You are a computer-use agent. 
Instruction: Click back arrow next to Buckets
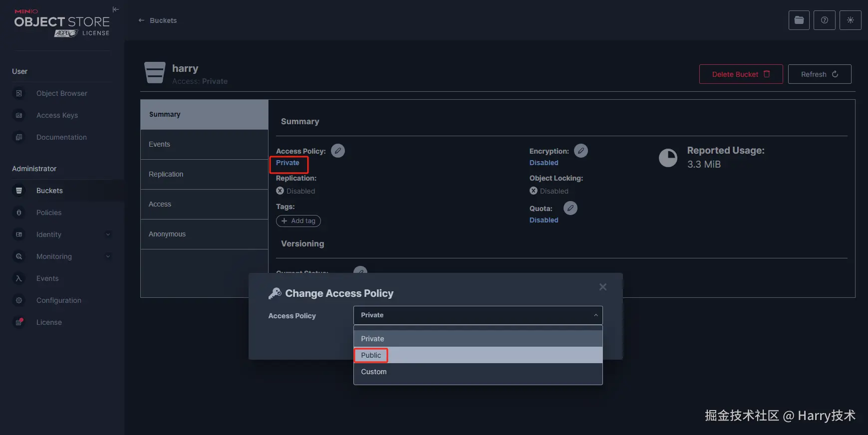[141, 20]
